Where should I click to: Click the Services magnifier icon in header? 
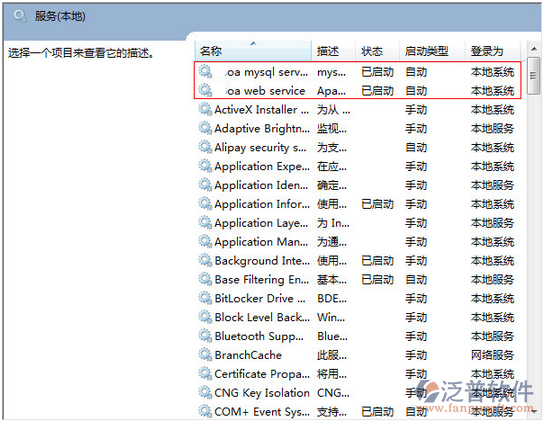tap(20, 16)
